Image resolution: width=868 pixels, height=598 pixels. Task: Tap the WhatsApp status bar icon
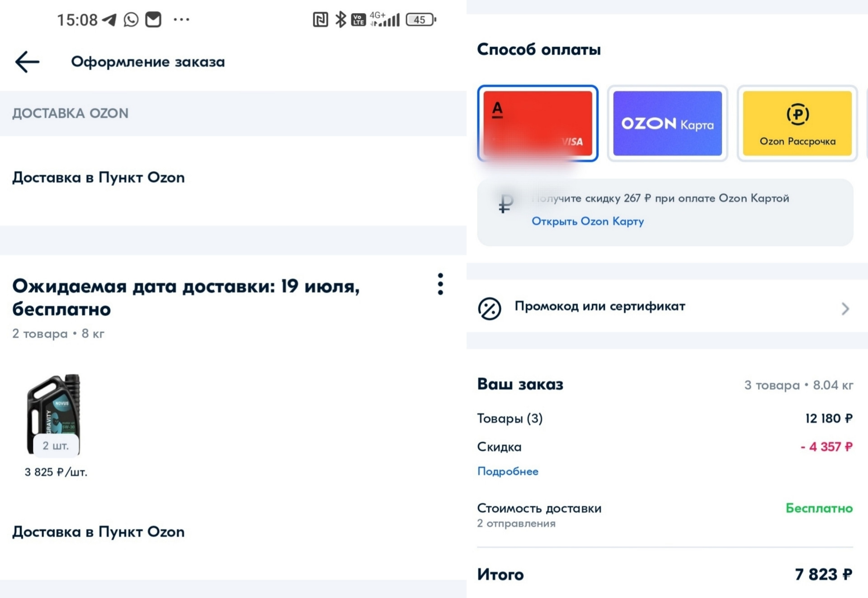131,20
